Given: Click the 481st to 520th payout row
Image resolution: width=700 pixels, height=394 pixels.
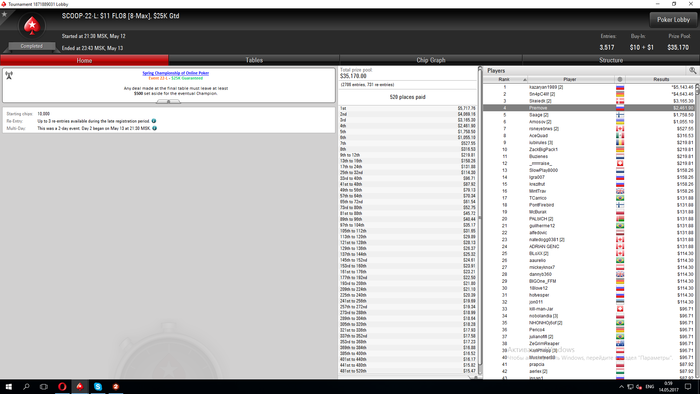Looking at the screenshot, I should 408,371.
